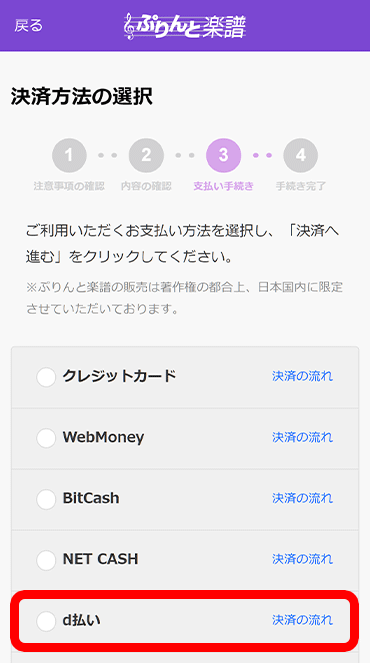
Task: Open 決済の流れ link for NET CASH
Action: click(x=302, y=559)
